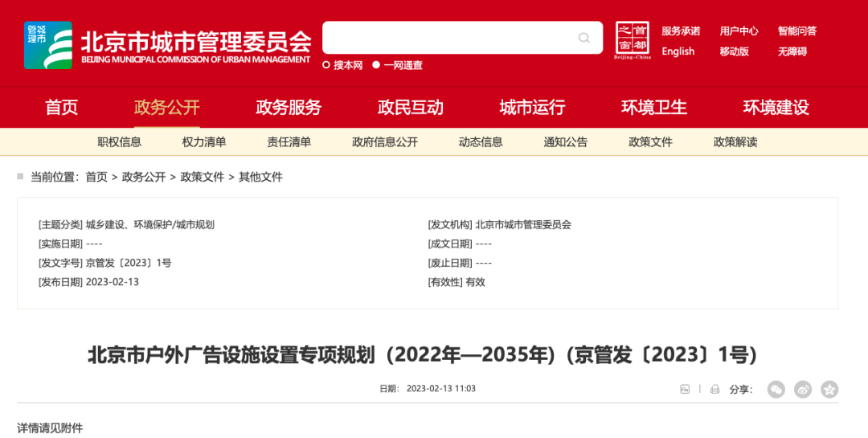868x438 pixels.
Task: Click the font size icon
Action: (685, 389)
